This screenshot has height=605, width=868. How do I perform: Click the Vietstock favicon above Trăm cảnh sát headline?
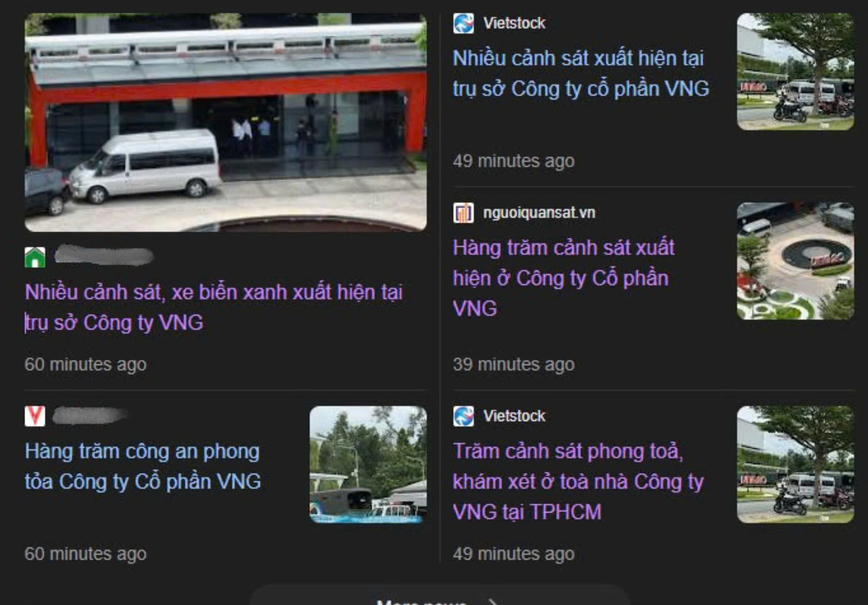(x=463, y=416)
